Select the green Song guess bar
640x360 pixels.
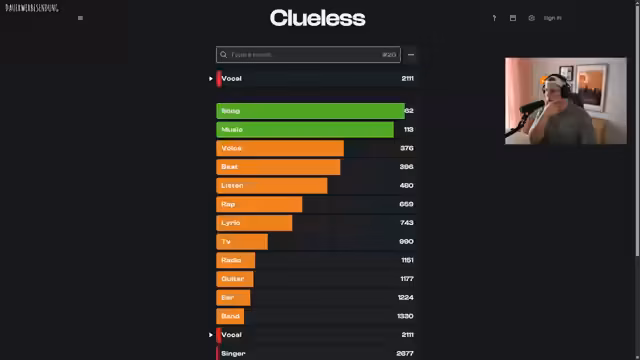coord(311,111)
